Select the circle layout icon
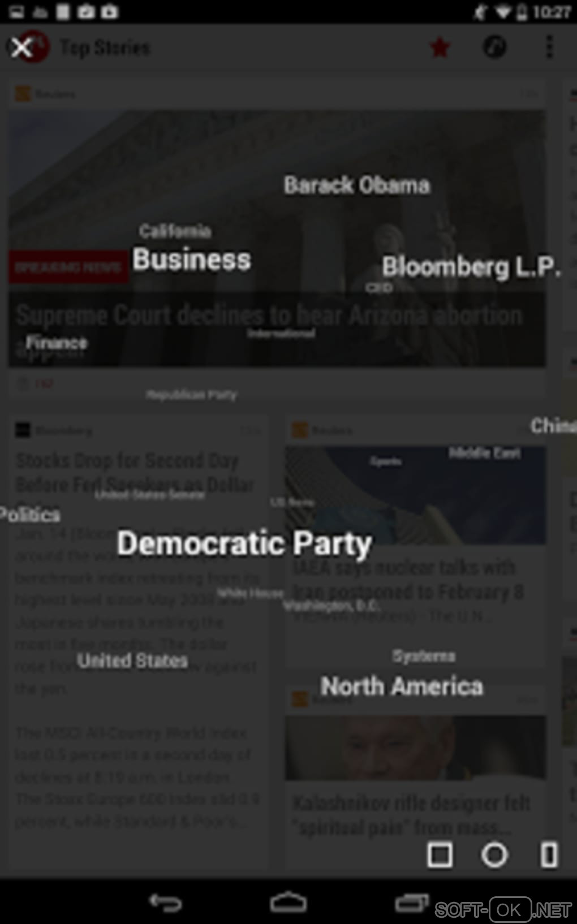 (x=494, y=854)
